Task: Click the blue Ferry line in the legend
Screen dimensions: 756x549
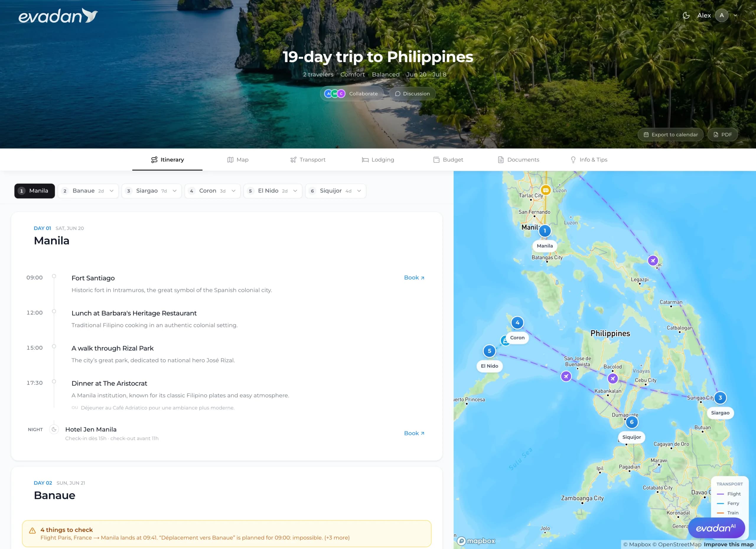Action: tap(720, 503)
